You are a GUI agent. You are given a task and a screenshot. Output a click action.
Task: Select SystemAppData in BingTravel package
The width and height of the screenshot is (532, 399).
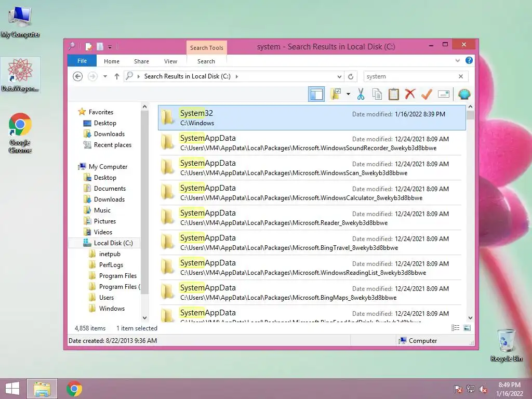311,242
